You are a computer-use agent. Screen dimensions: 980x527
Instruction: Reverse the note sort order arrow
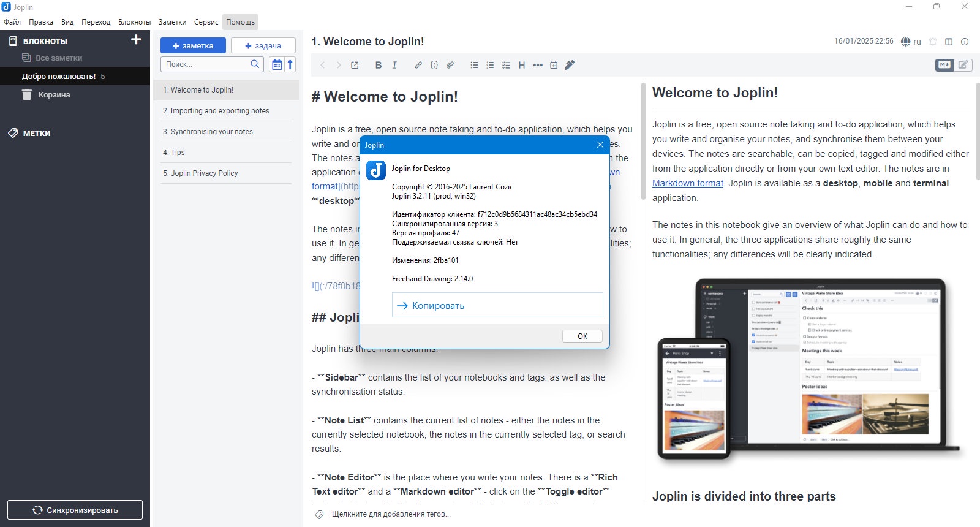point(290,64)
